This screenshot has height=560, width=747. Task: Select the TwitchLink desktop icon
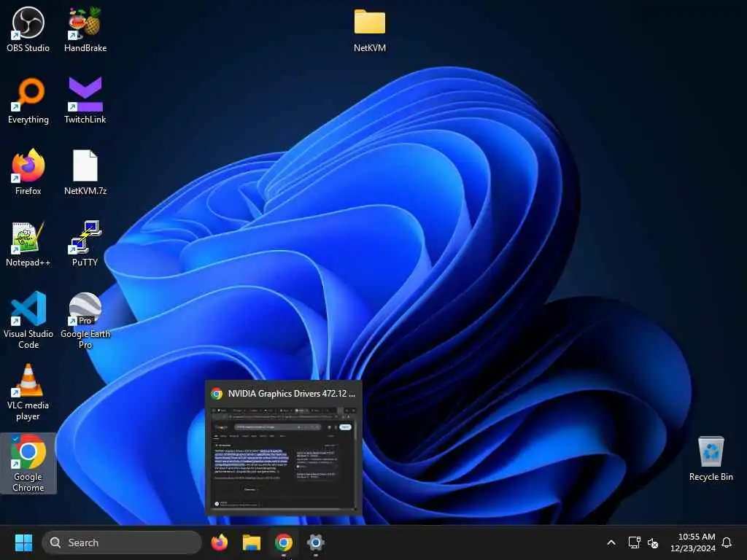(85, 100)
